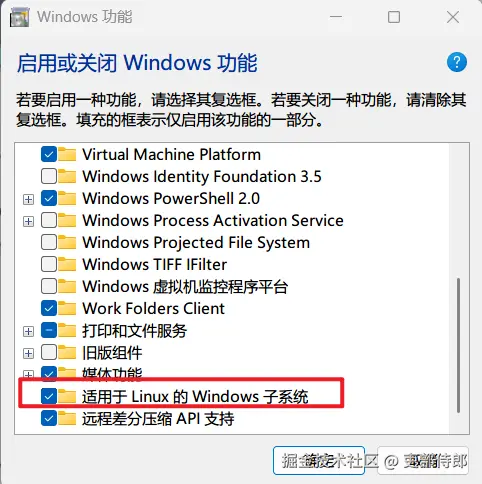Select the Virtual Machine Platform folder icon

point(67,154)
